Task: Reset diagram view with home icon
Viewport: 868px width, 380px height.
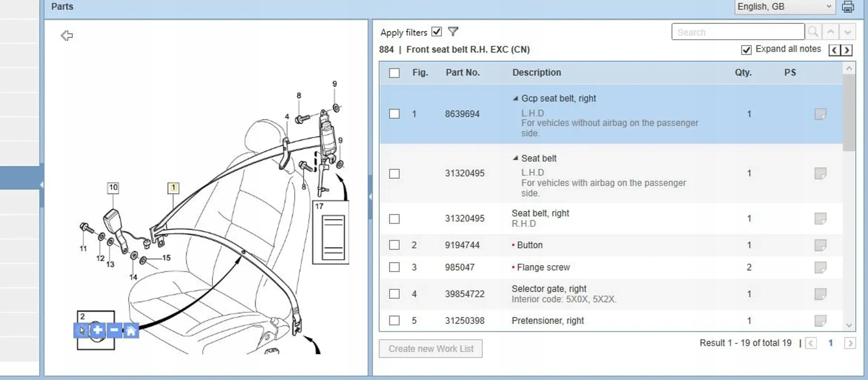Action: click(131, 330)
